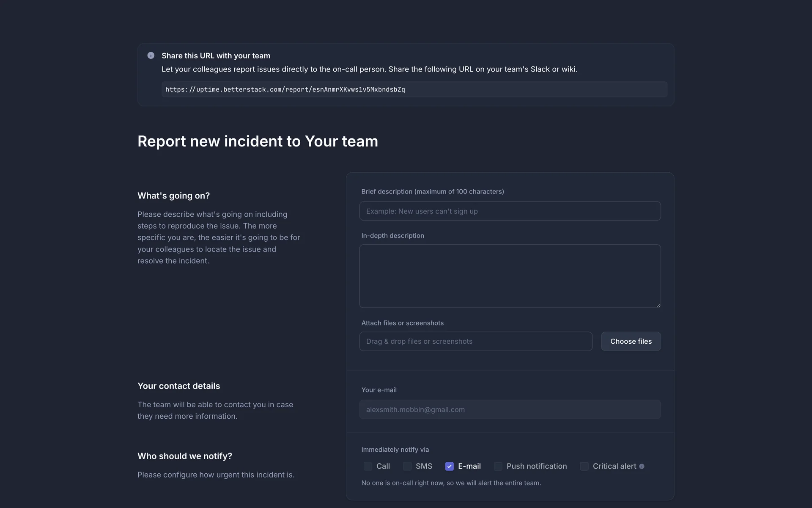This screenshot has height=508, width=812.
Task: Click the info icon next to Critical alert
Action: click(642, 467)
